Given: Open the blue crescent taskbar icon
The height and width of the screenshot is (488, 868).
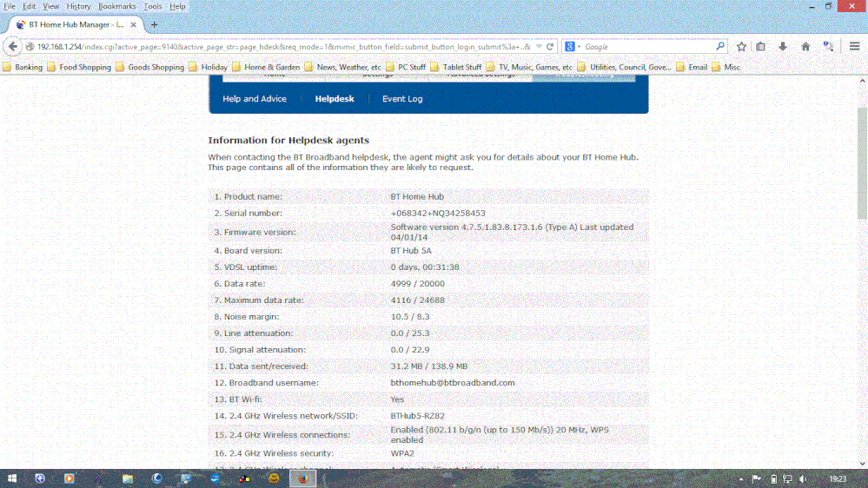Looking at the screenshot, I should [x=156, y=478].
